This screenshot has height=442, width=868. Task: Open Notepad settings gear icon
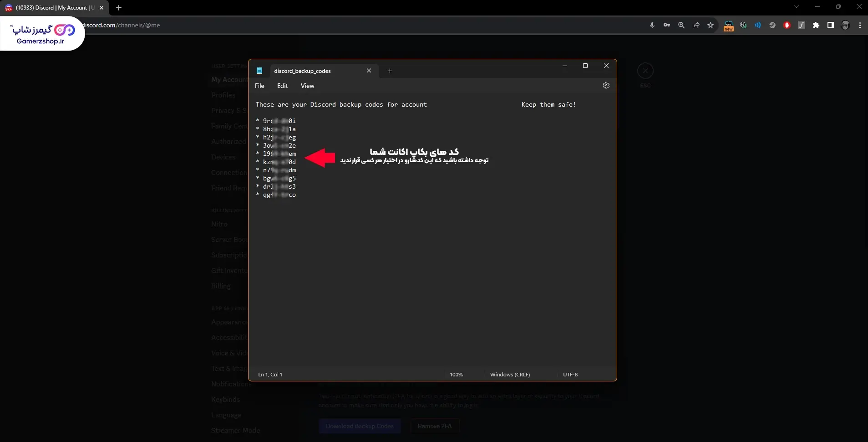(x=606, y=85)
